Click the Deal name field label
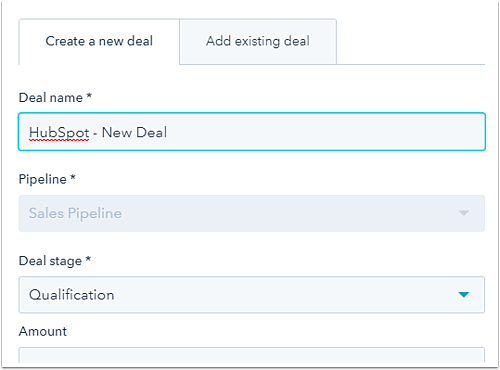Image resolution: width=500 pixels, height=370 pixels. click(x=51, y=98)
